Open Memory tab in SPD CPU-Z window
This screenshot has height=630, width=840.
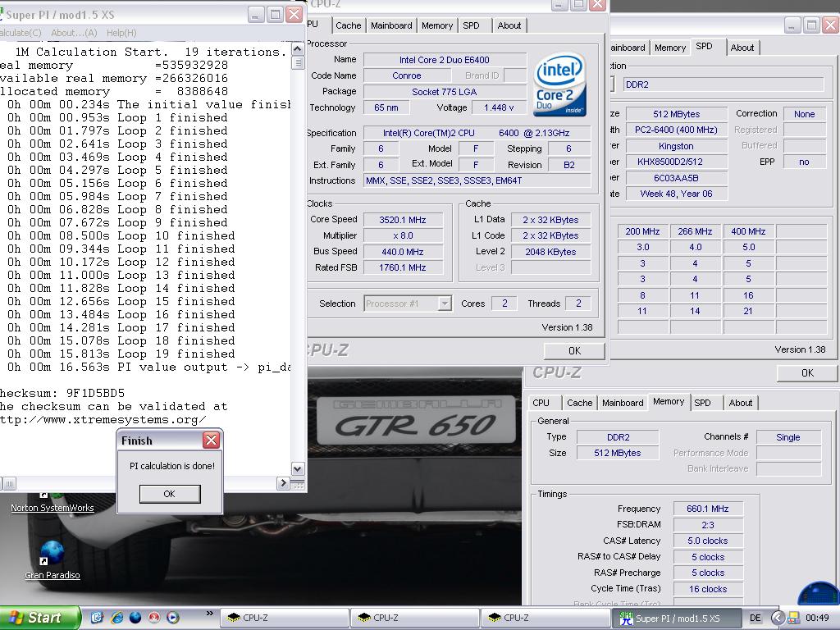click(669, 48)
